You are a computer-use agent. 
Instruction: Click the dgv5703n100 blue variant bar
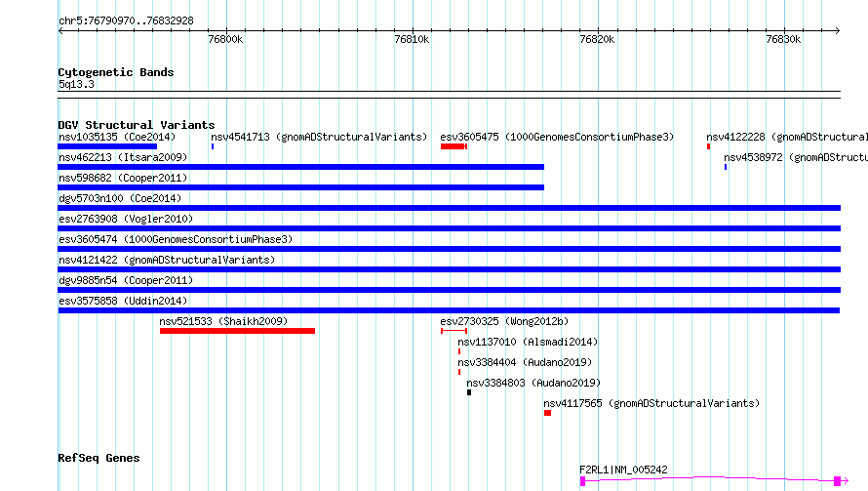450,208
